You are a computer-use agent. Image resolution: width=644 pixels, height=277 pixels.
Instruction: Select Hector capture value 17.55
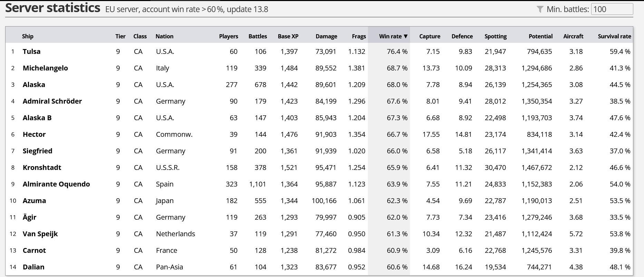click(431, 134)
